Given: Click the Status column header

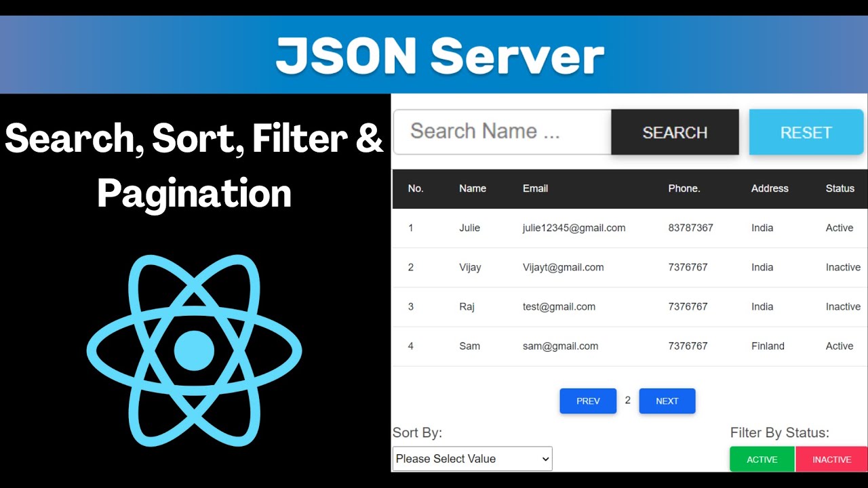Looking at the screenshot, I should 840,188.
